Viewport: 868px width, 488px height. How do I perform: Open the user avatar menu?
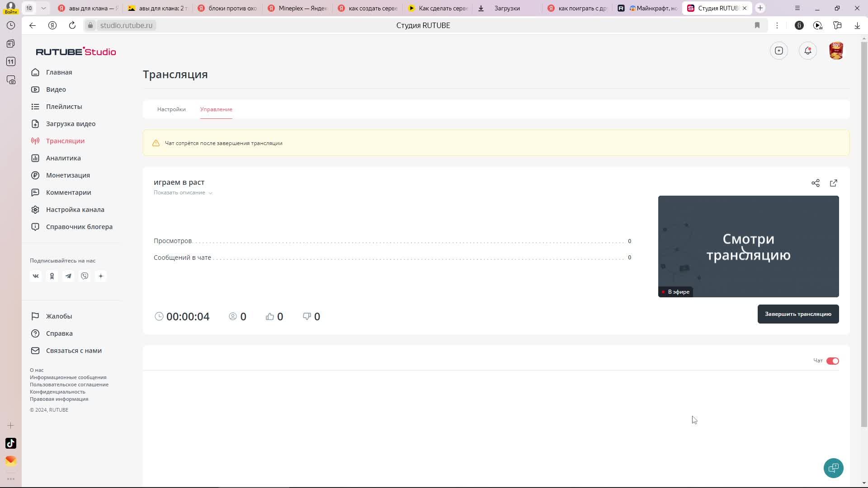pyautogui.click(x=836, y=51)
